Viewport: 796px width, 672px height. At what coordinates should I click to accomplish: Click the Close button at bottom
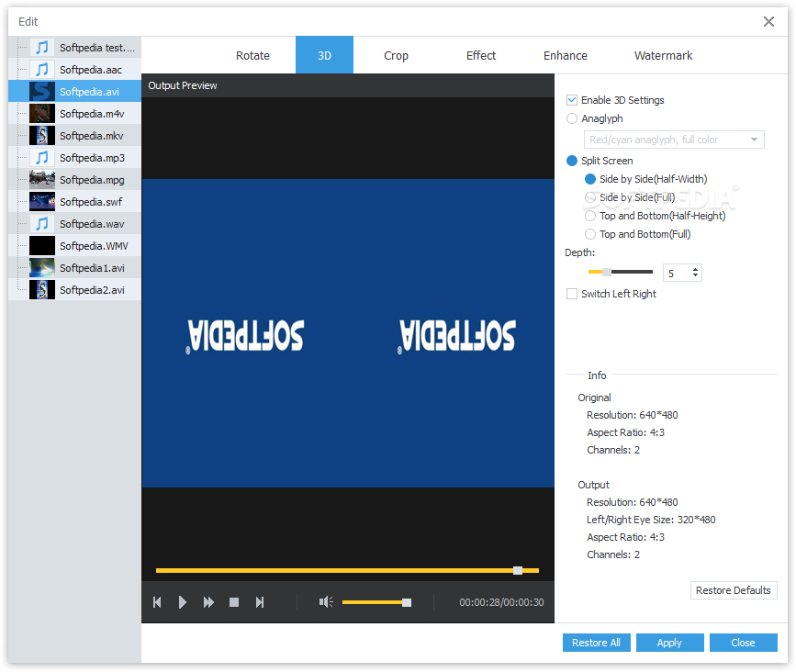pos(743,643)
